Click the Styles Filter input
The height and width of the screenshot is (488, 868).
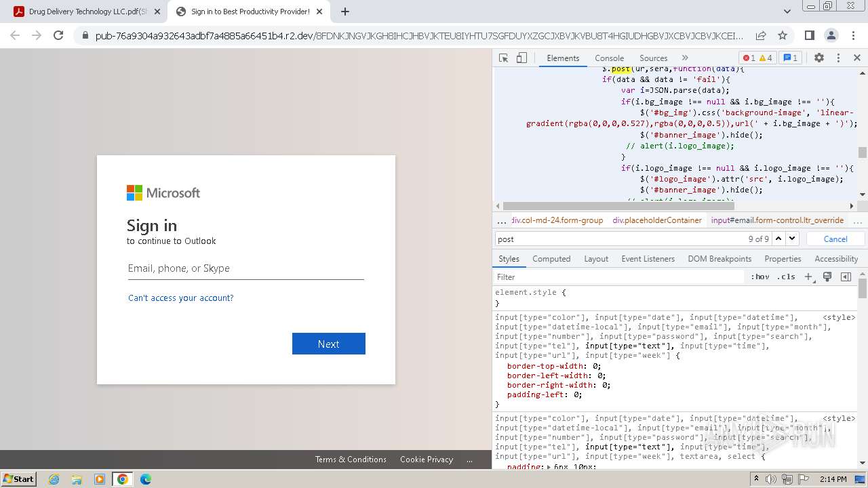pos(619,277)
